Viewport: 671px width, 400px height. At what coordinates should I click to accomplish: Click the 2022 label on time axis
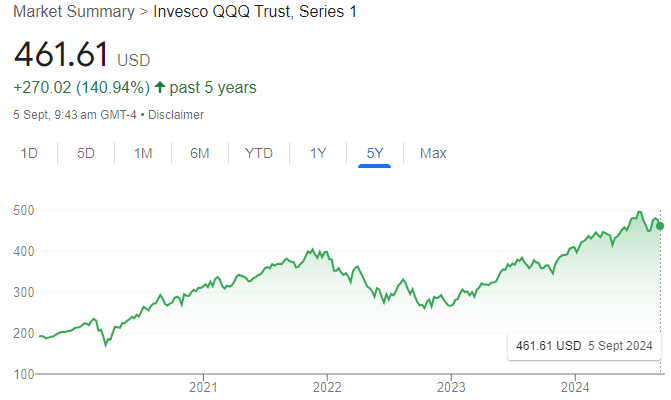point(328,386)
